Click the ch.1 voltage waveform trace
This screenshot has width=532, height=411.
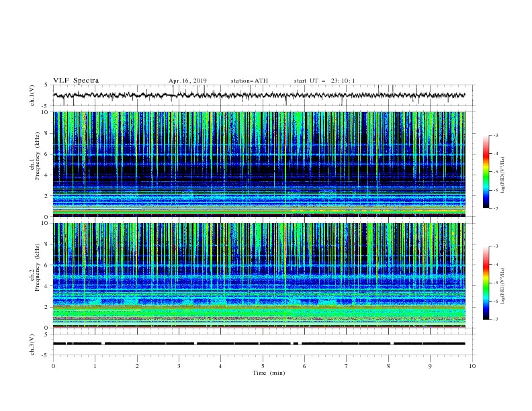[x=259, y=95]
